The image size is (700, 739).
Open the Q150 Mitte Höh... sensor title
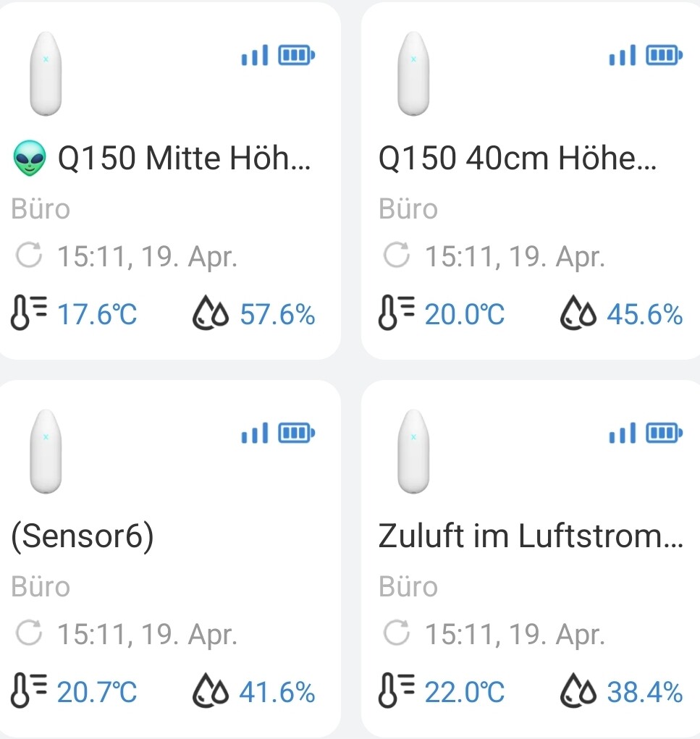(184, 159)
